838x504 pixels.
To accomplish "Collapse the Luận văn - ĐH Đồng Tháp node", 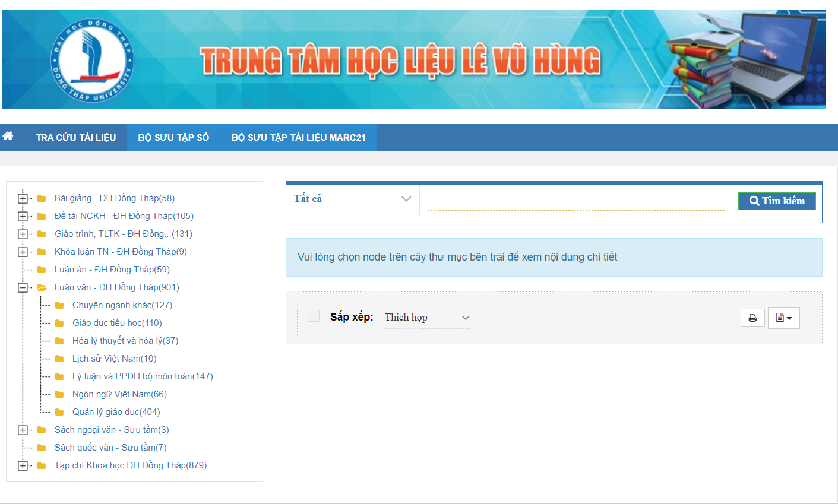I will (x=23, y=287).
